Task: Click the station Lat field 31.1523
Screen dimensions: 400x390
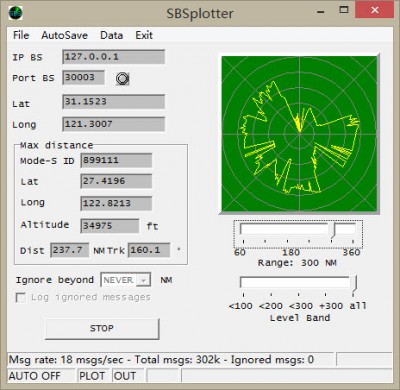Action: click(113, 102)
